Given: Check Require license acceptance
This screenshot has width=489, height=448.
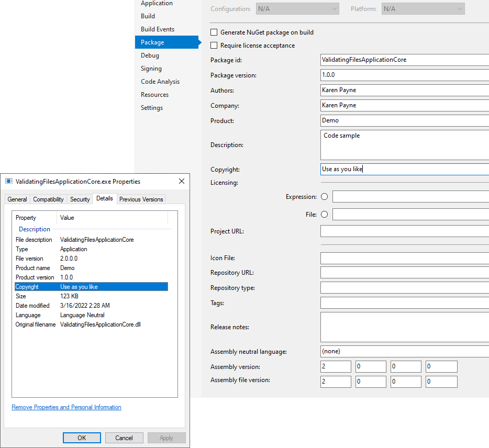Looking at the screenshot, I should tap(214, 45).
